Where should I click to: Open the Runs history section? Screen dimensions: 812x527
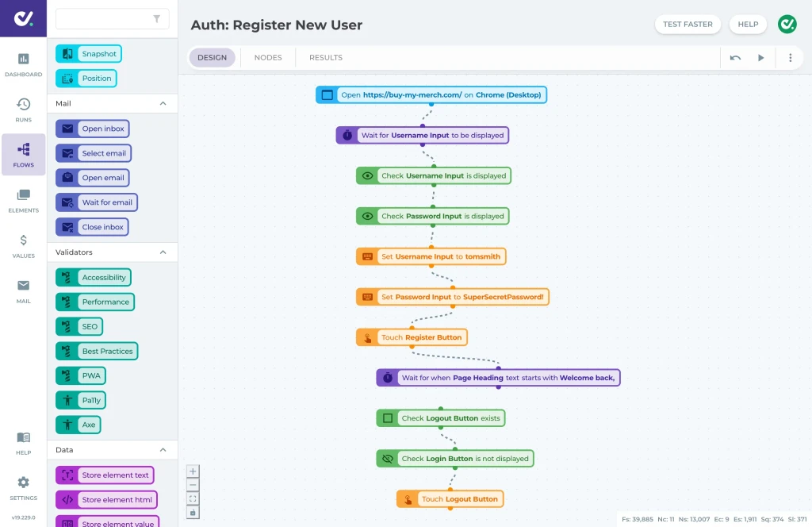pos(23,110)
